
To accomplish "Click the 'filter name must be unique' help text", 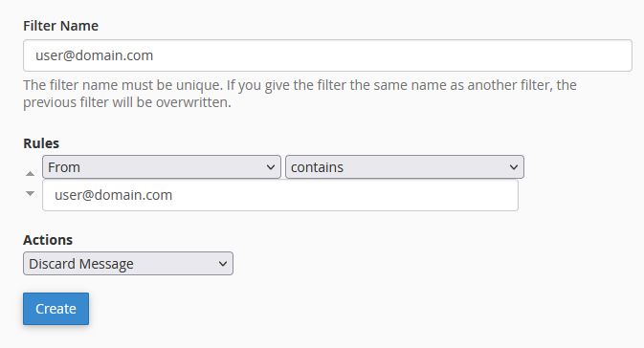I will [300, 94].
